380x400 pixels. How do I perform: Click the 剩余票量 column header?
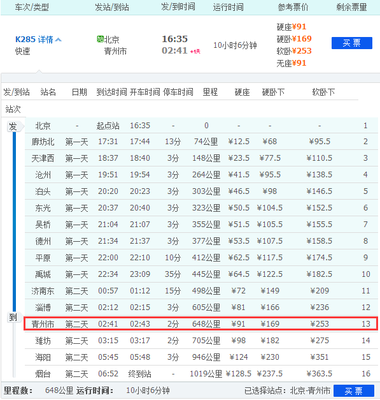pos(351,7)
